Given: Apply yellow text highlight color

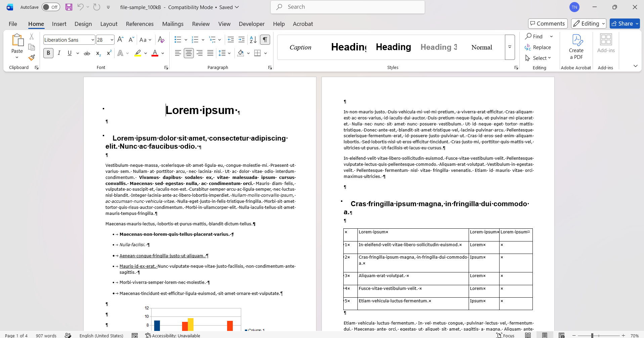Looking at the screenshot, I should 138,53.
